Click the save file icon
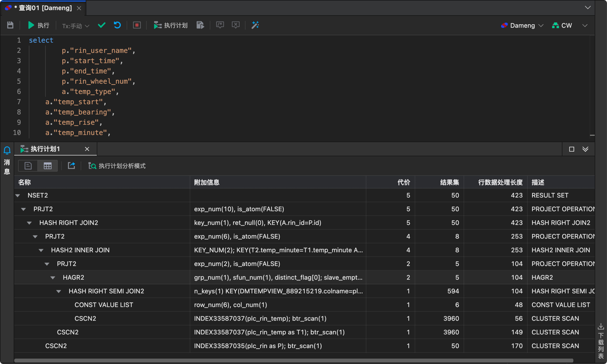The image size is (607, 364). [x=10, y=25]
